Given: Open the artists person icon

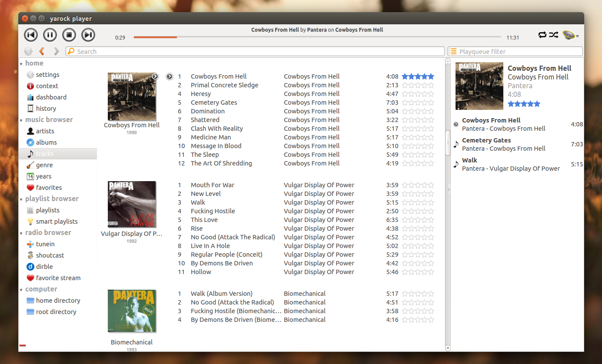Looking at the screenshot, I should pos(30,131).
